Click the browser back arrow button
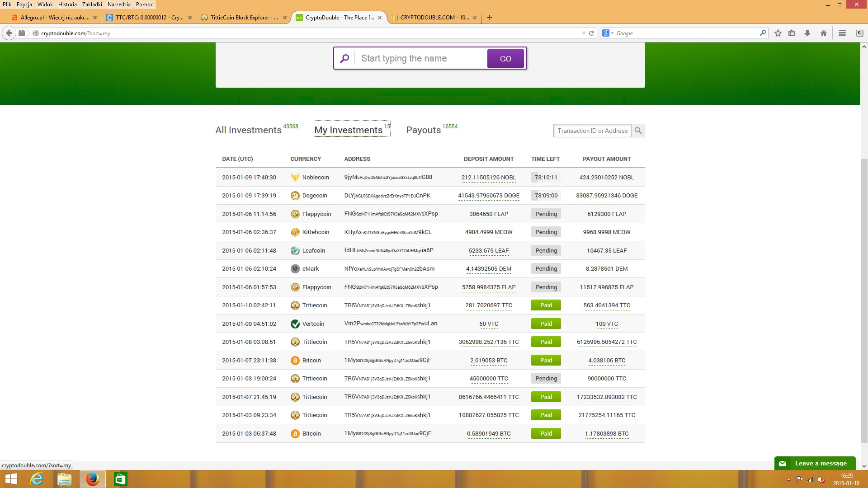The width and height of the screenshot is (868, 488). point(9,33)
